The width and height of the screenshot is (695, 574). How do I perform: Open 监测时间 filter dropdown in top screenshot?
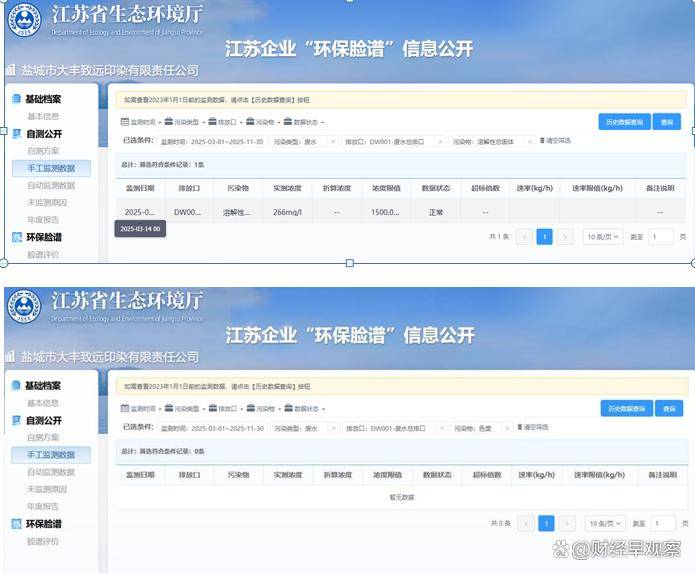tap(139, 122)
